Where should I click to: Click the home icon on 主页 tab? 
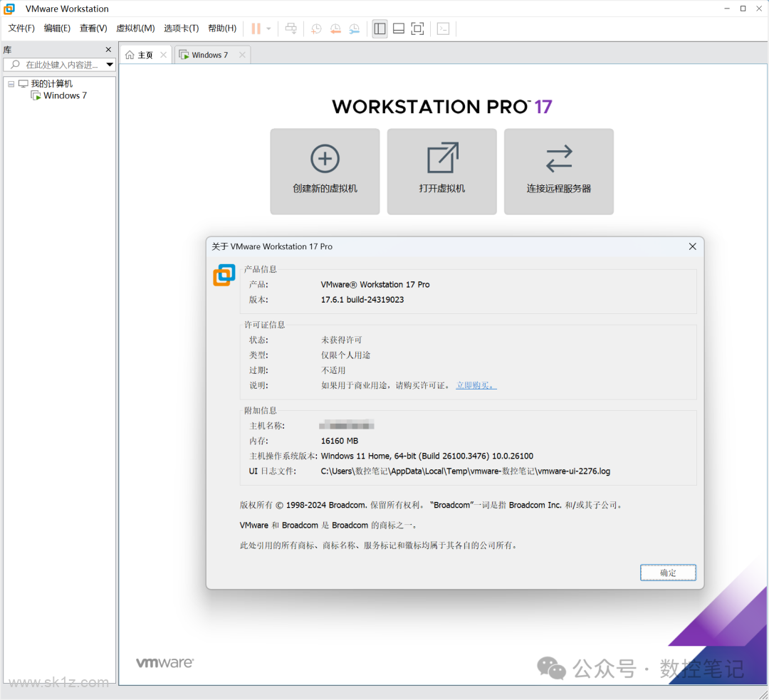(130, 55)
